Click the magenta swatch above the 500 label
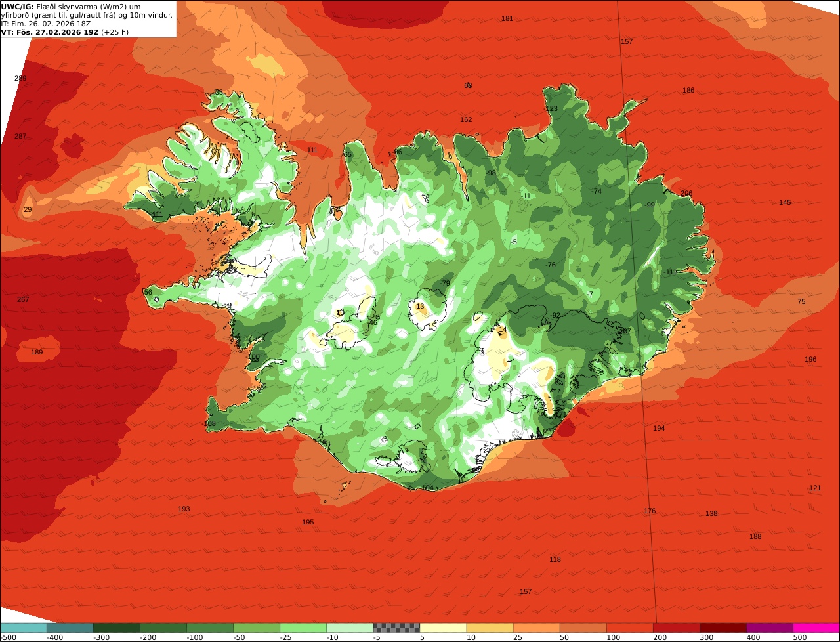The height and width of the screenshot is (642, 840). point(816,628)
